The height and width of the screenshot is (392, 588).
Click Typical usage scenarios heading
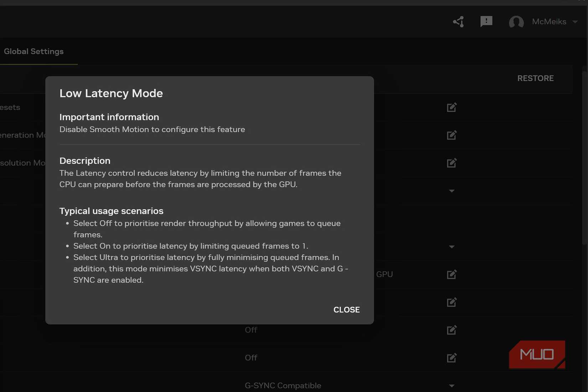(111, 211)
